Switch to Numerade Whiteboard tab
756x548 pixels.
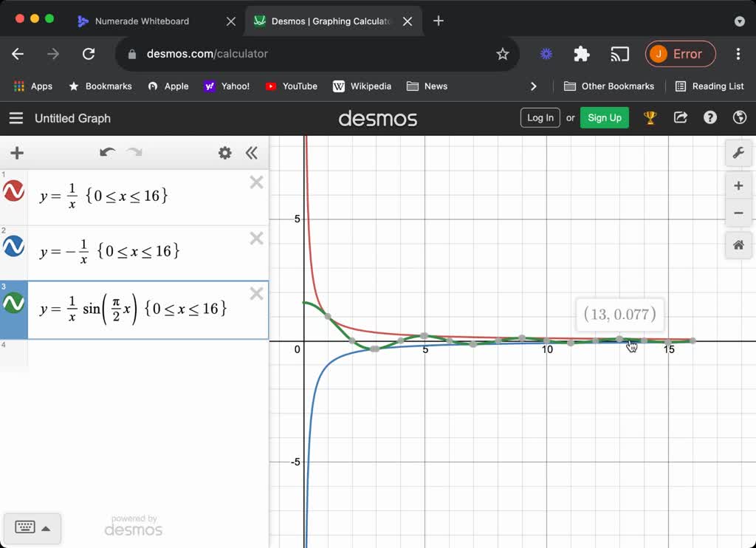click(x=142, y=21)
